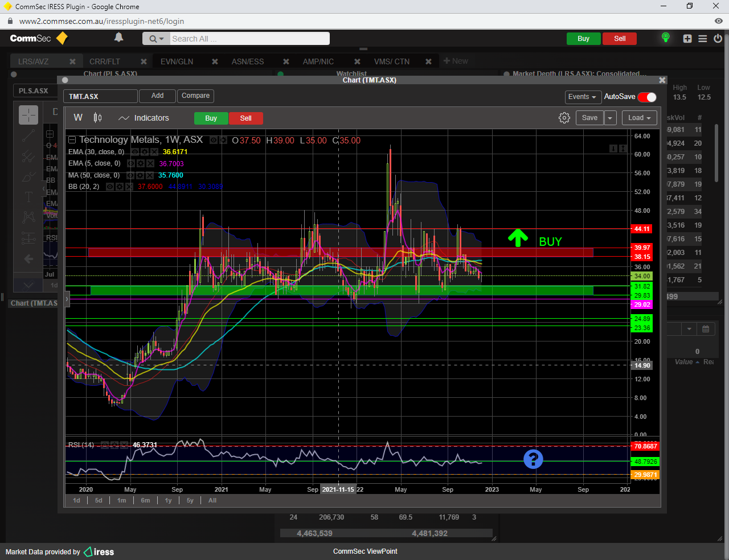
Task: Click the Compare button
Action: click(x=195, y=96)
